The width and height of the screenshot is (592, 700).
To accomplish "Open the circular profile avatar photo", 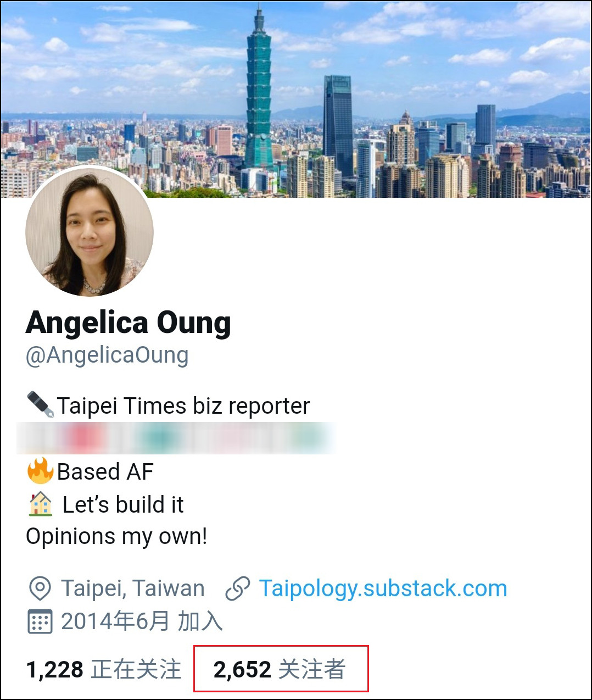I will (x=90, y=232).
